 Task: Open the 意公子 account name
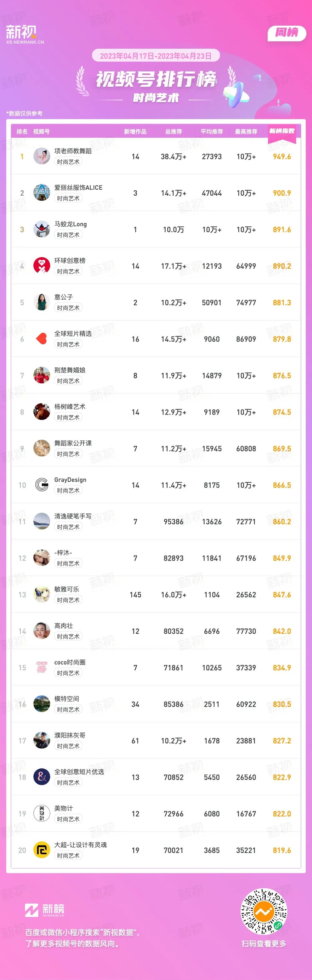(64, 297)
